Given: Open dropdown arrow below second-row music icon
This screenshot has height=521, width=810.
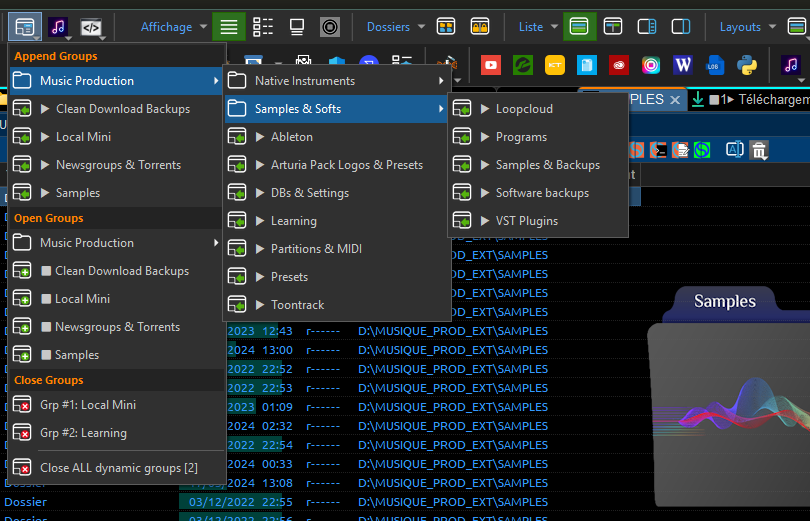Looking at the screenshot, I should 801,81.
